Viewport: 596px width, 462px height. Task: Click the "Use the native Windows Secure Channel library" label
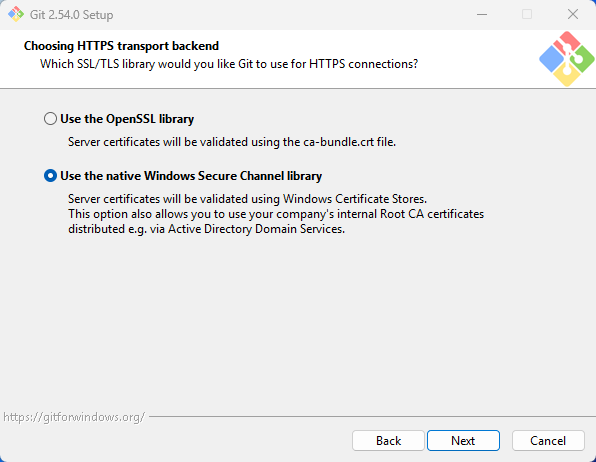191,176
